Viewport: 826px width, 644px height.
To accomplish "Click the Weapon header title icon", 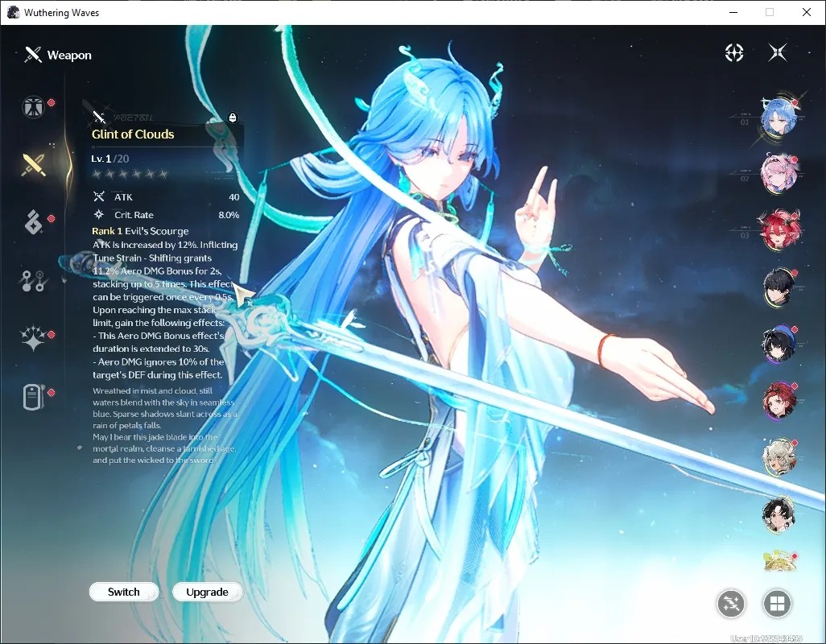I will 33,55.
